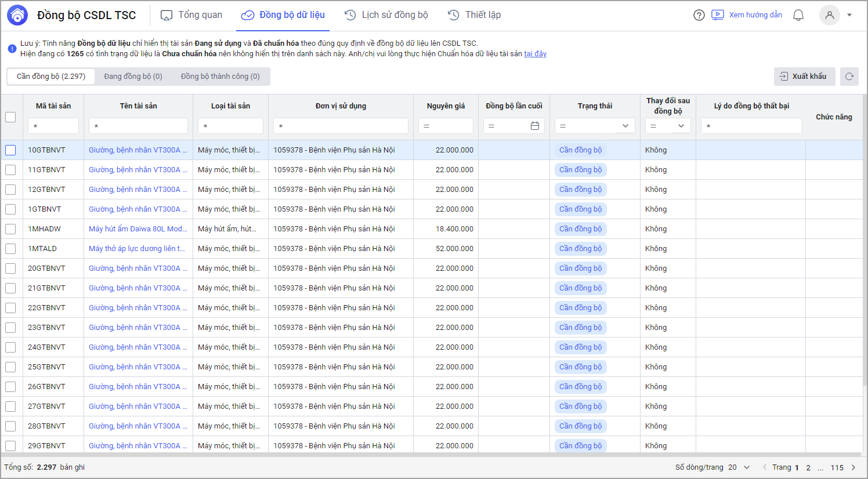The height and width of the screenshot is (479, 868).
Task: Open the Đang đồng bộ (0) tab
Action: tap(133, 77)
